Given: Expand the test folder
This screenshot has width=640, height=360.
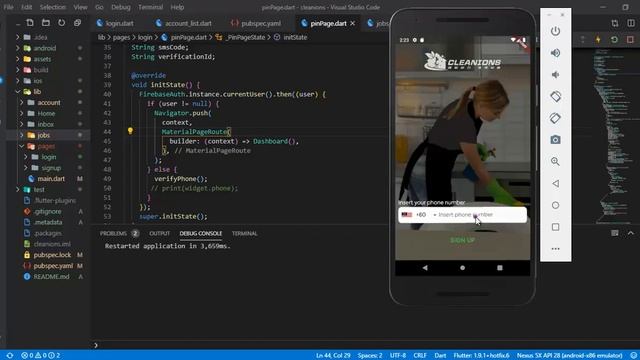Looking at the screenshot, I should (17, 190).
